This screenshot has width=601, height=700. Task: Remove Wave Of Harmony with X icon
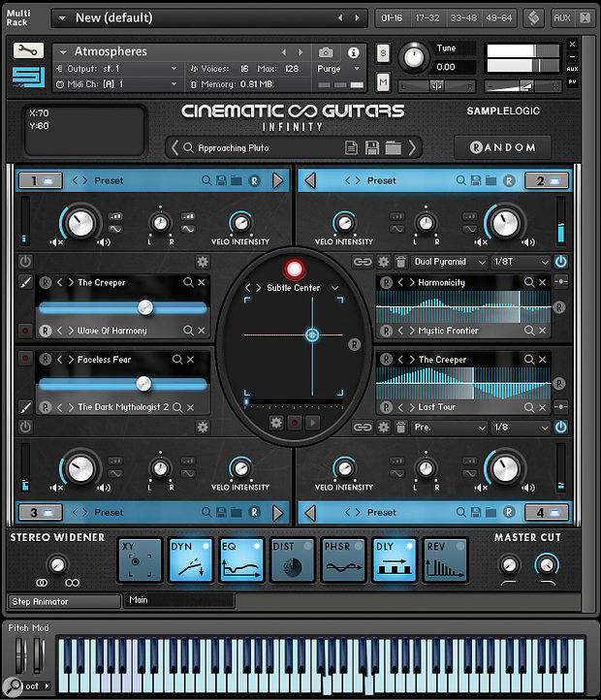click(x=202, y=331)
